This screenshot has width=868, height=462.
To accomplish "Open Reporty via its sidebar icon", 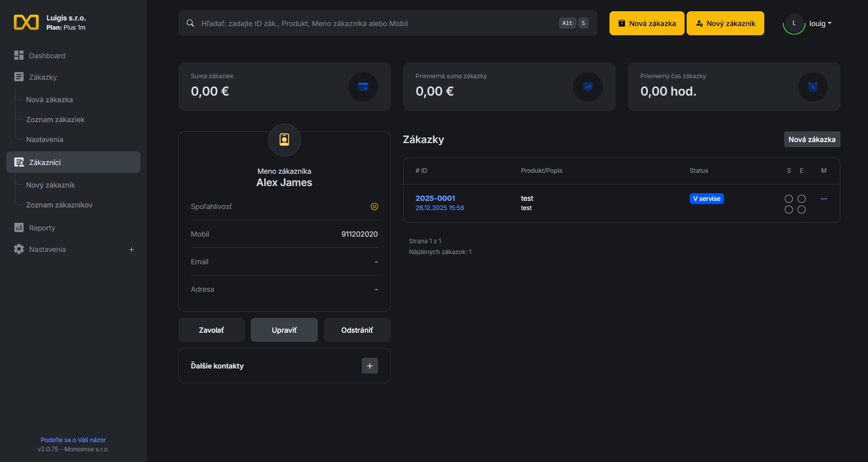I will pyautogui.click(x=19, y=227).
